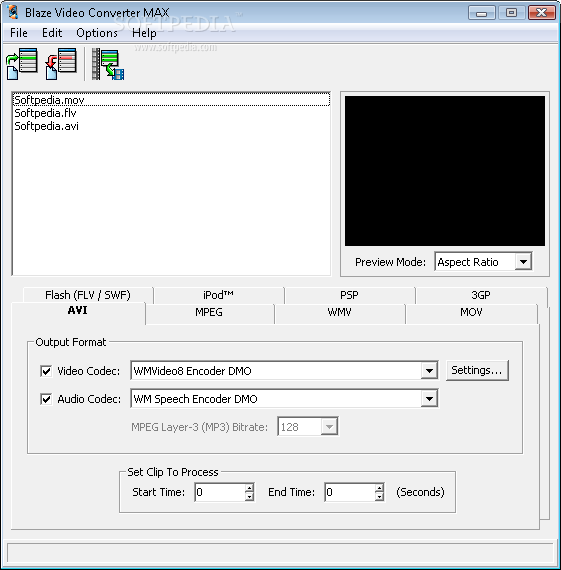Switch to the WMV tab
Image resolution: width=561 pixels, height=570 pixels.
pyautogui.click(x=340, y=312)
